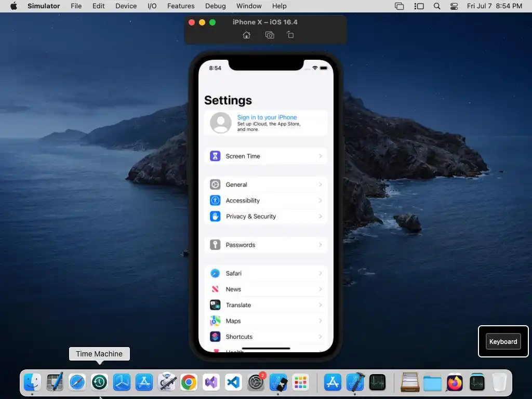Viewport: 532px width, 399px height.
Task: Tap the Shortcuts icon in Settings list
Action: pyautogui.click(x=215, y=337)
